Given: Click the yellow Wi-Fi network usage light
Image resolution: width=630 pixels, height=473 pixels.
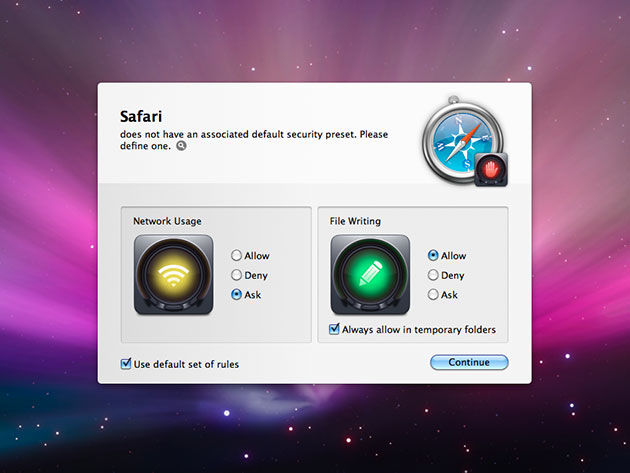Looking at the screenshot, I should click(174, 274).
